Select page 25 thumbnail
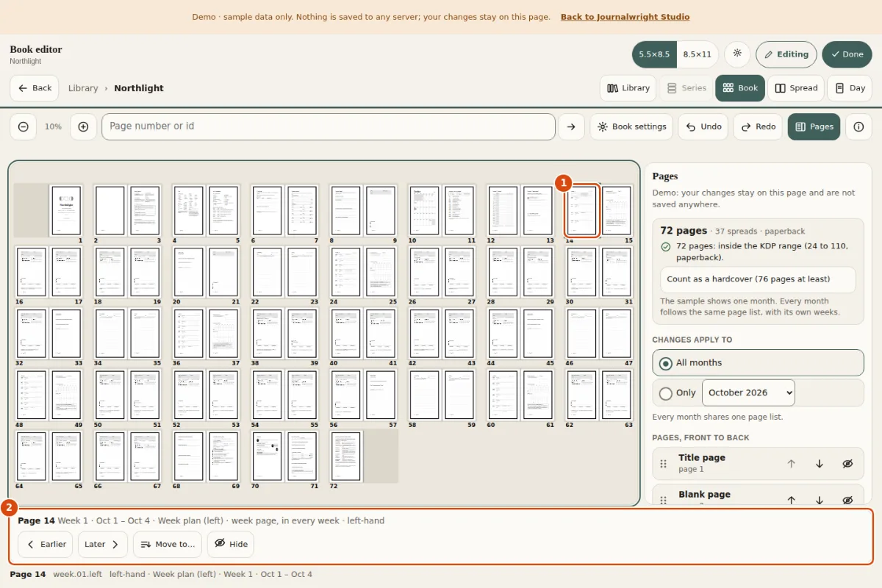The height and width of the screenshot is (588, 882). (381, 272)
